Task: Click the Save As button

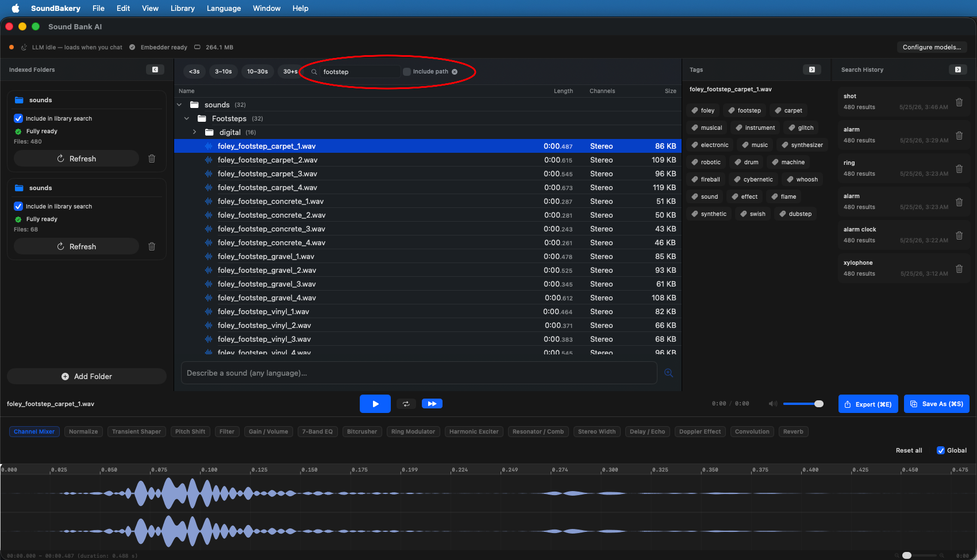Action: [x=937, y=404]
